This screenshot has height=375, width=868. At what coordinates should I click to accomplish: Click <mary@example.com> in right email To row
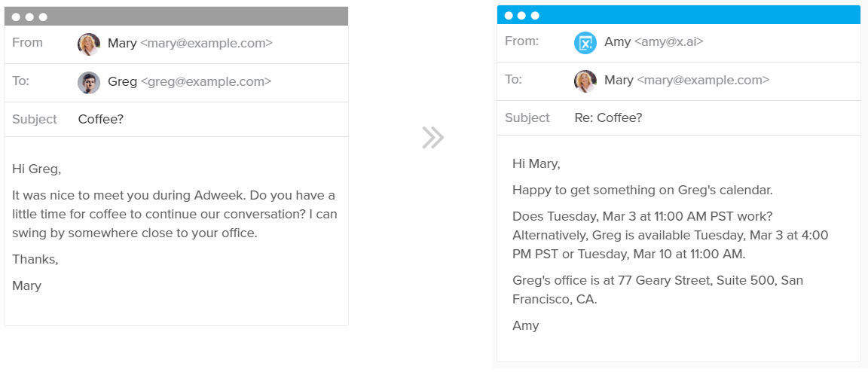pyautogui.click(x=703, y=81)
